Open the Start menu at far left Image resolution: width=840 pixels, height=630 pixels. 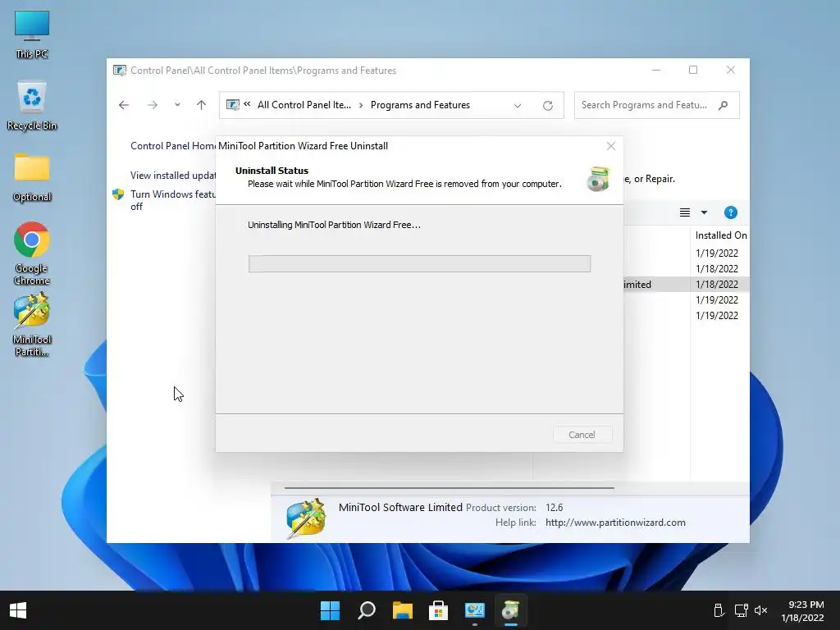point(18,610)
